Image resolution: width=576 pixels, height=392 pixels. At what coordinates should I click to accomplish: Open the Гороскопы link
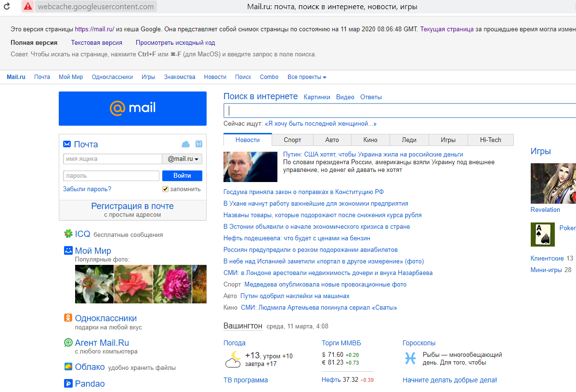tap(419, 343)
